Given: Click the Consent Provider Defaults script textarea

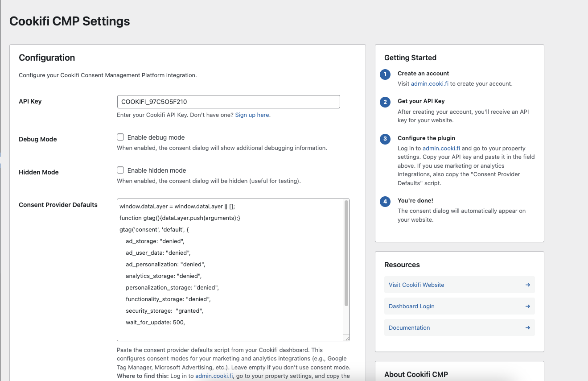Looking at the screenshot, I should click(227, 268).
